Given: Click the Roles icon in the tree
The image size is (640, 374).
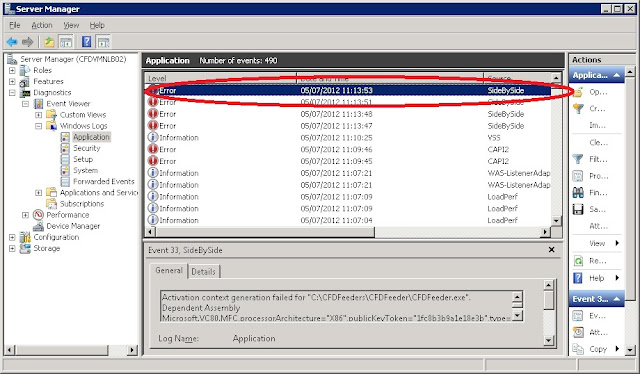Looking at the screenshot, I should tap(25, 70).
